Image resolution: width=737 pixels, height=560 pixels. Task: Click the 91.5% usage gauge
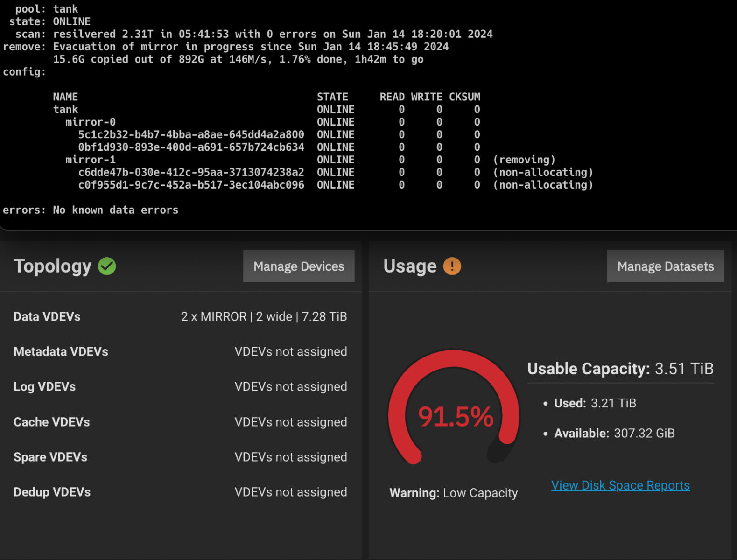tap(454, 411)
